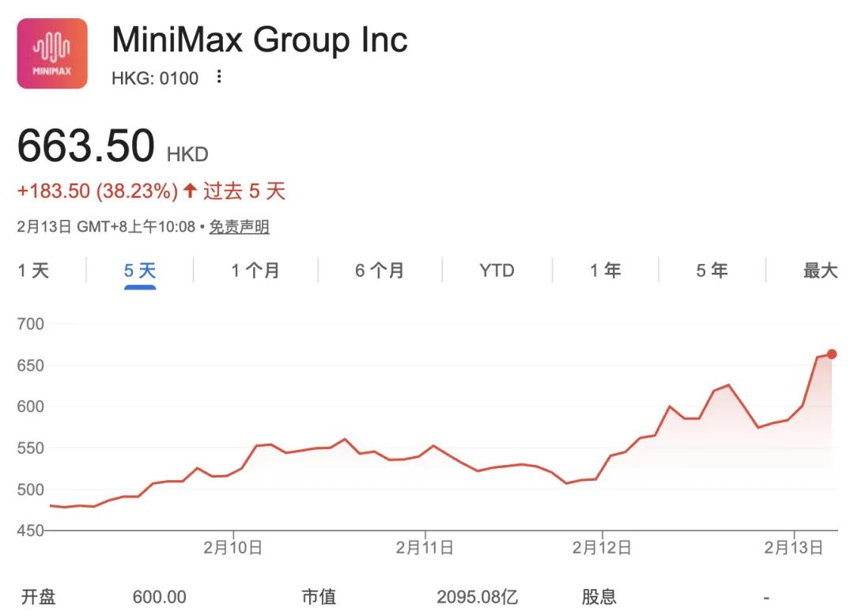The width and height of the screenshot is (854, 616).
Task: Click the MiniMax company logo icon
Action: click(x=52, y=54)
